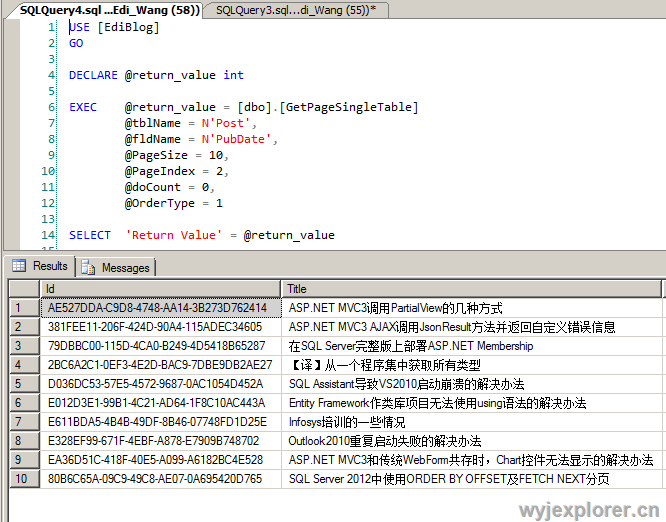The height and width of the screenshot is (522, 666).
Task: Click title 'ASP.NET MVC3调用PartialView的几种方式'
Action: 471,308
